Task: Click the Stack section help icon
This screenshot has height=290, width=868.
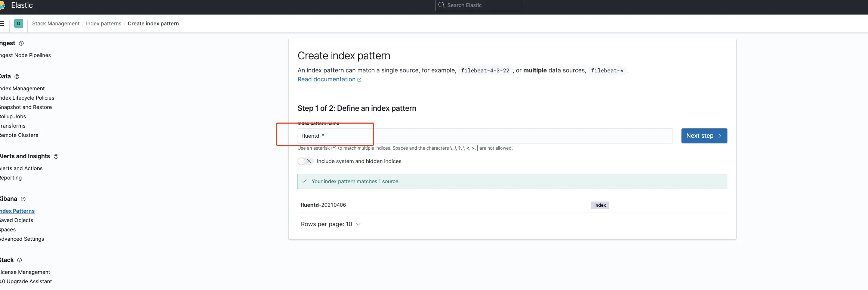Action: click(x=19, y=260)
